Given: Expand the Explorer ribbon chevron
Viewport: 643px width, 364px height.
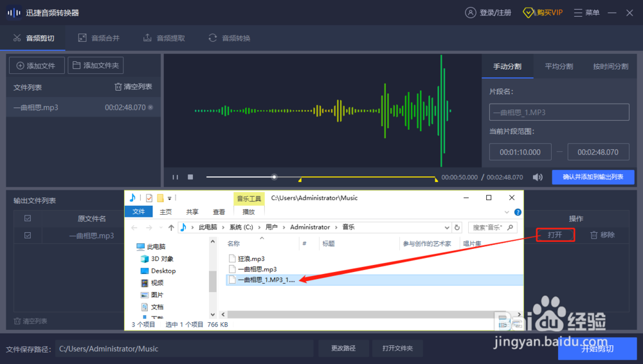Looking at the screenshot, I should [x=507, y=212].
